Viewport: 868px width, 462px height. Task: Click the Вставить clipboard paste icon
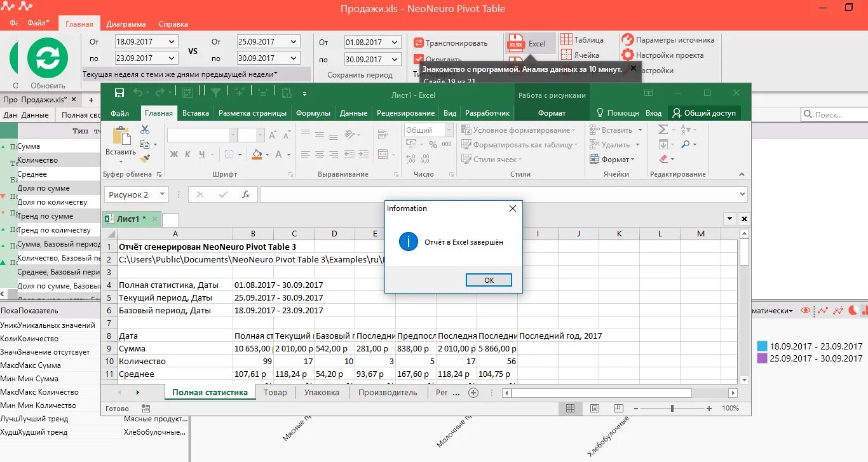(x=121, y=136)
